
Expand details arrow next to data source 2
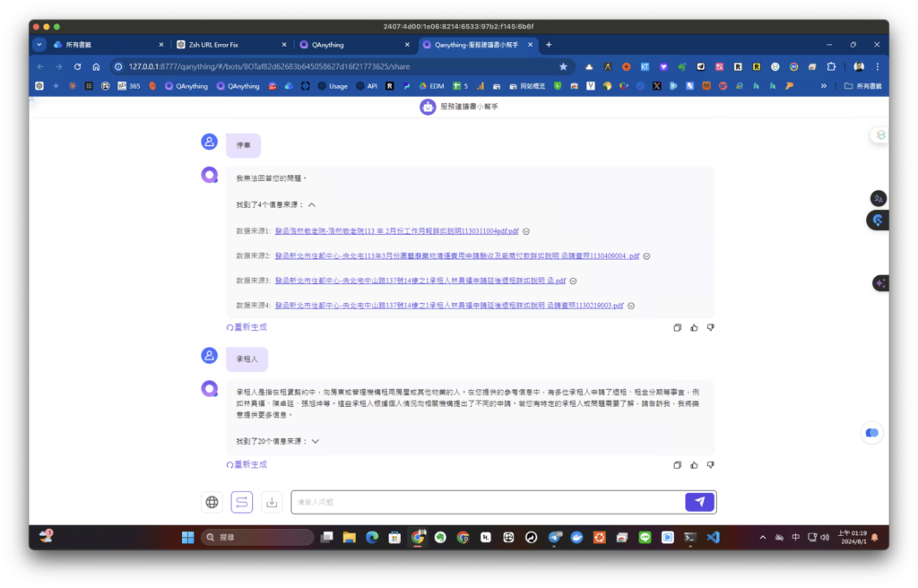pyautogui.click(x=647, y=256)
